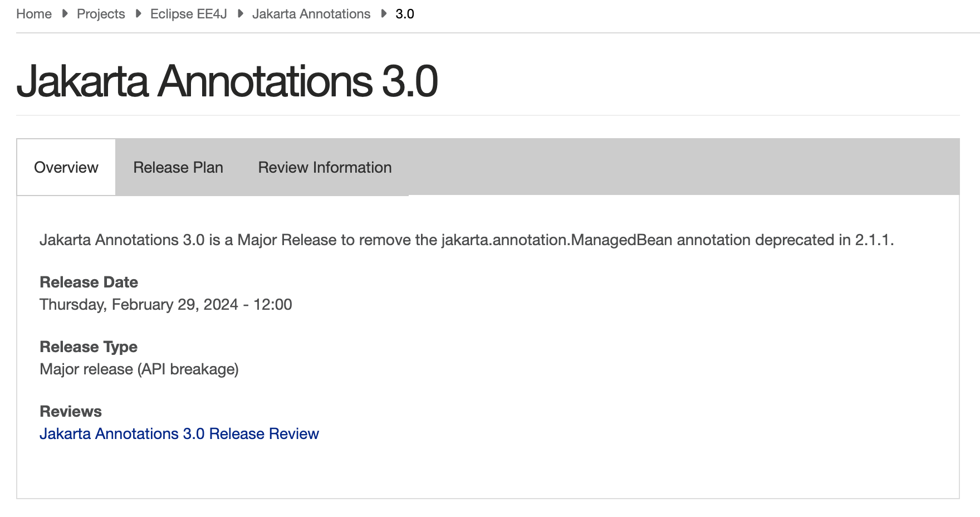Open Jakarta Annotations 3.0 Release Review link
Viewport: 980px width, 517px height.
(179, 433)
